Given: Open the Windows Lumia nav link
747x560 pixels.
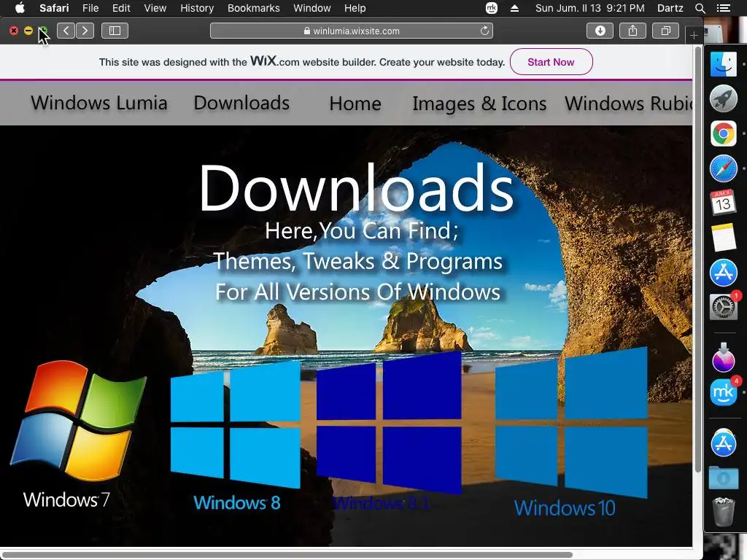Looking at the screenshot, I should click(x=99, y=103).
